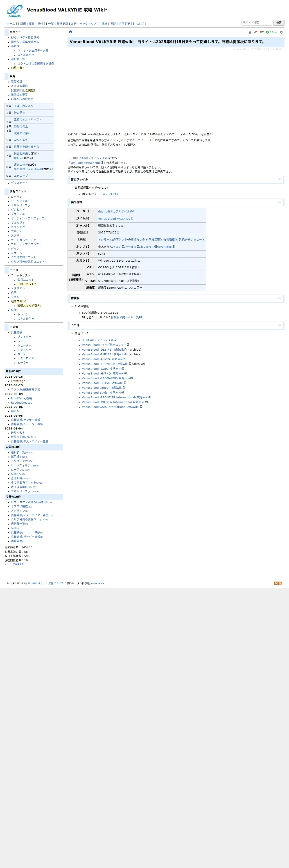Open VenusBlood GAIA International 攻略wiki link
This screenshot has height=868, width=289.
pyautogui.click(x=112, y=407)
